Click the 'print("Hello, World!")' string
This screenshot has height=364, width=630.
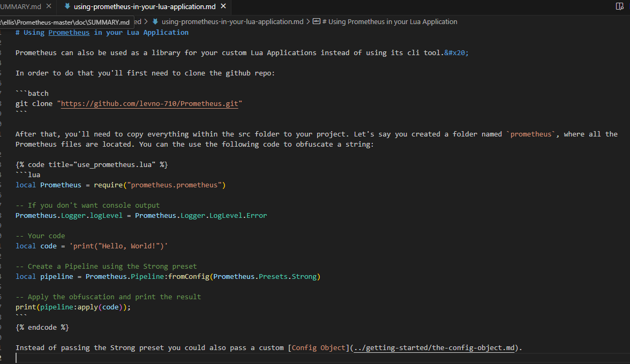[118, 246]
